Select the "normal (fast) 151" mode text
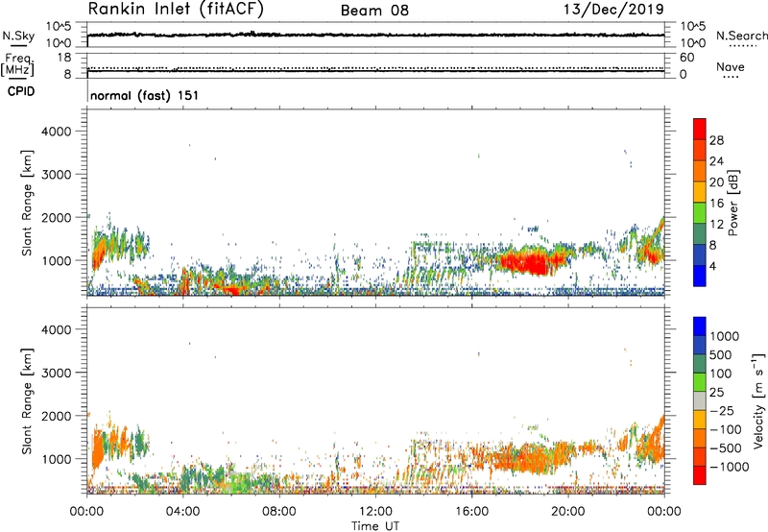This screenshot has height=532, width=768. (145, 95)
